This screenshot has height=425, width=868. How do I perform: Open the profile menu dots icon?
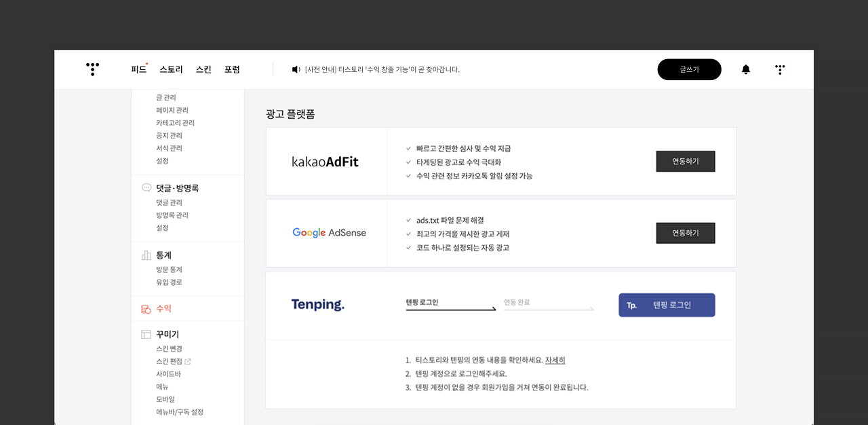pos(780,69)
